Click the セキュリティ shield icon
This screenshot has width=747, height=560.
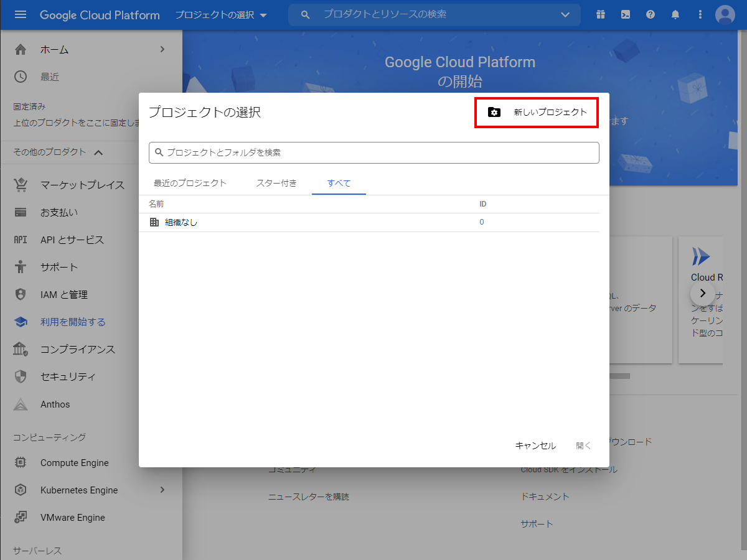(21, 376)
